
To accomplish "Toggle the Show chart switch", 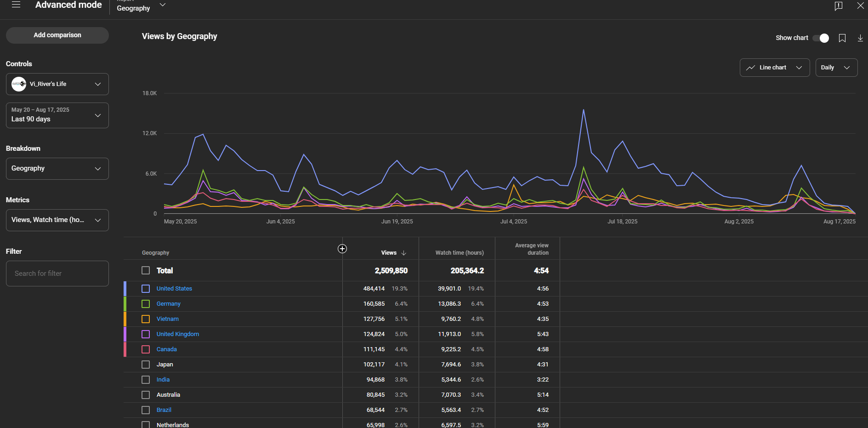I will pyautogui.click(x=821, y=38).
